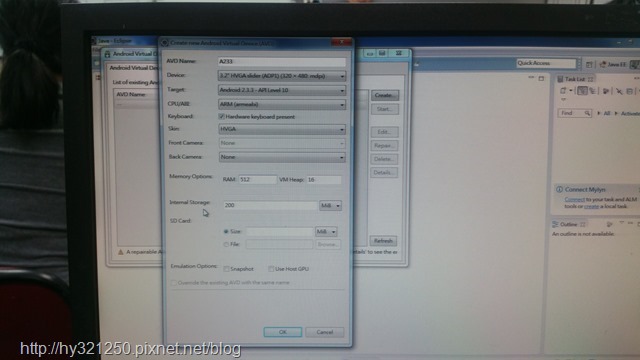Toggle the Hardware keyboard present checkbox
Image resolution: width=640 pixels, height=360 pixels.
pos(222,117)
